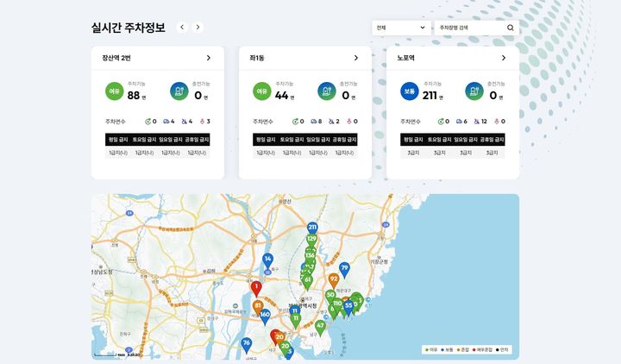Select the green 136 map marker
Viewport: 621px width, 364px height.
pos(310,255)
